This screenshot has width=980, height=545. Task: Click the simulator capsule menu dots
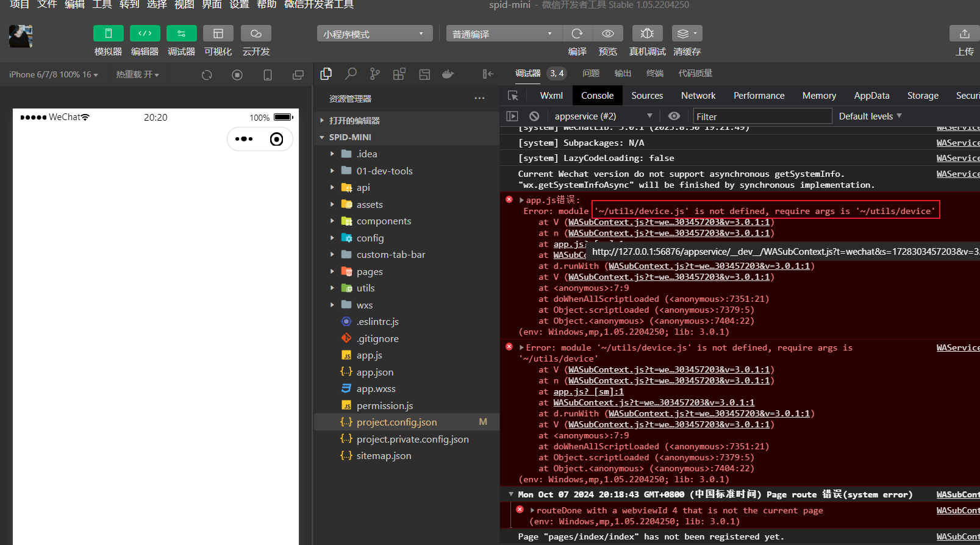244,139
